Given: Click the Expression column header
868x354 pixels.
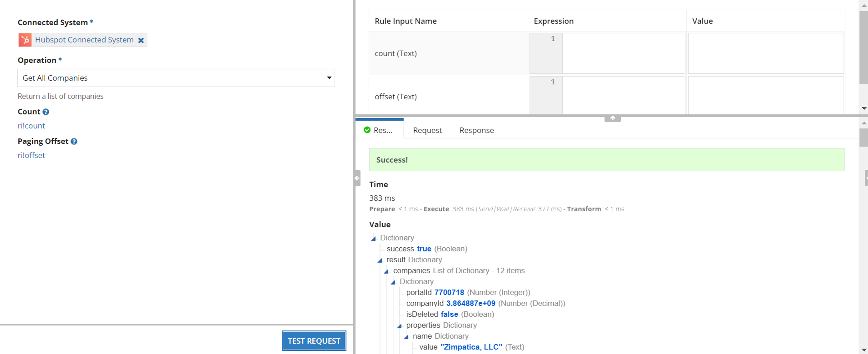Looking at the screenshot, I should tap(553, 21).
